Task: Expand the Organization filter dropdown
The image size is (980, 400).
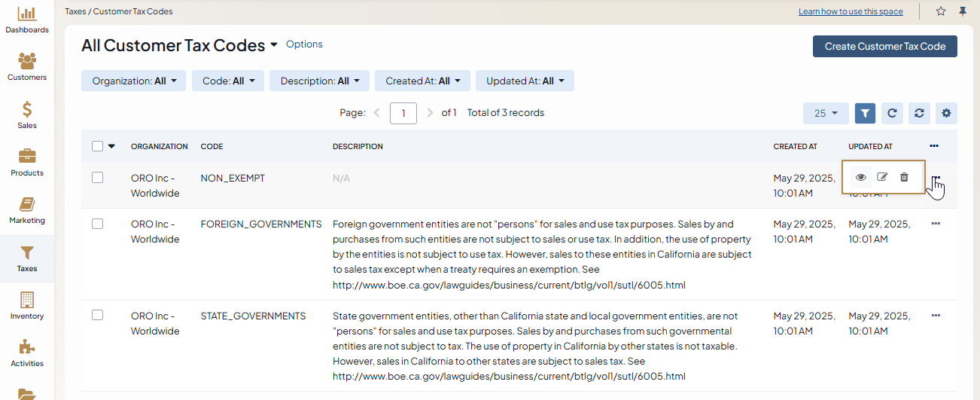Action: click(133, 81)
